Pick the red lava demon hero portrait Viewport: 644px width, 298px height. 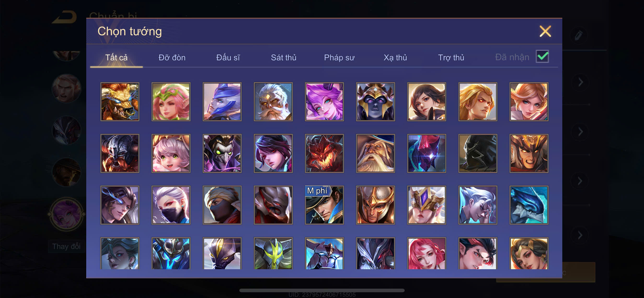[x=324, y=153]
